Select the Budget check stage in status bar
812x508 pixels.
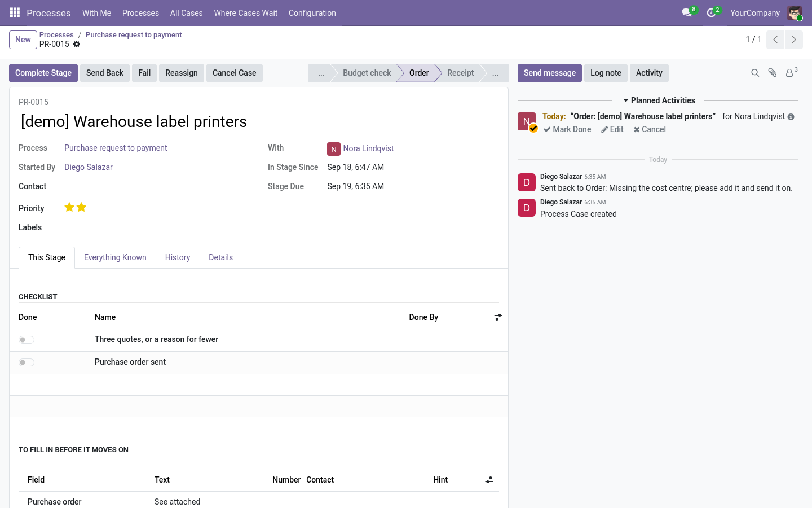coord(367,73)
